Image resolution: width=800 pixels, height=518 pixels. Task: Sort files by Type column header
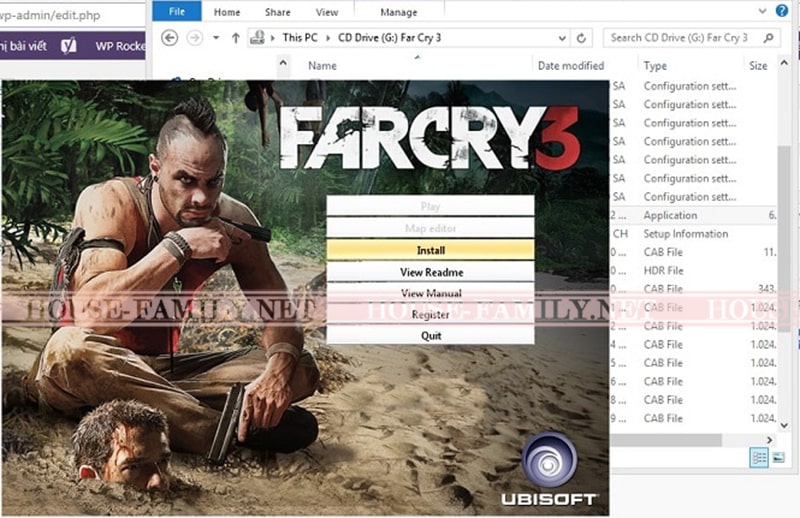655,66
